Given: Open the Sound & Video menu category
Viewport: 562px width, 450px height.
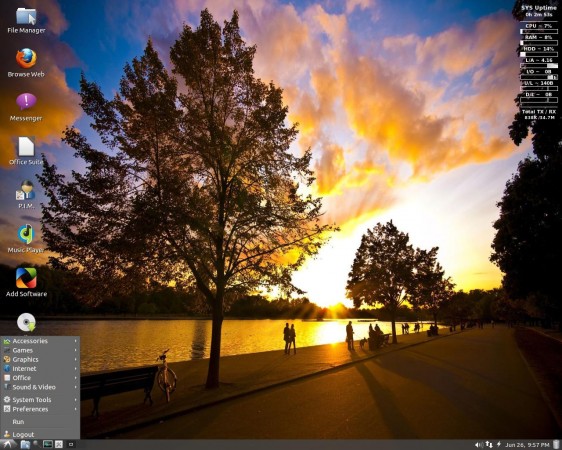Looking at the screenshot, I should click(40, 387).
